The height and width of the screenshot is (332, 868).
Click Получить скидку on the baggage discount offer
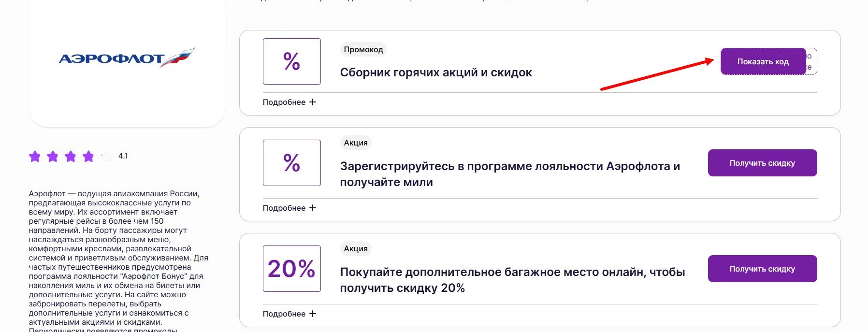[762, 268]
